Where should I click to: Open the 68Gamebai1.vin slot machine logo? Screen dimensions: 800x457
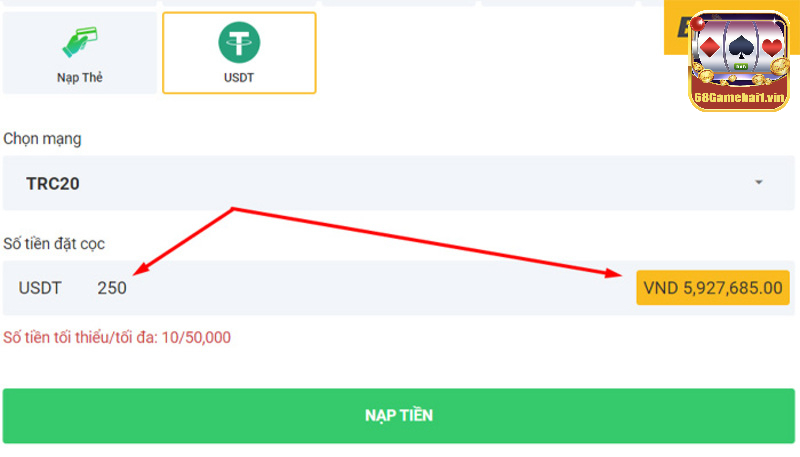tap(739, 60)
